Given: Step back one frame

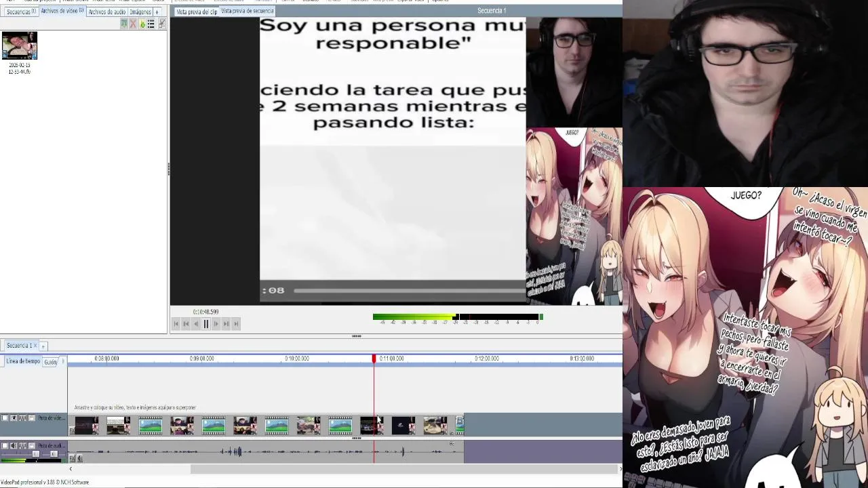Looking at the screenshot, I should [196, 324].
